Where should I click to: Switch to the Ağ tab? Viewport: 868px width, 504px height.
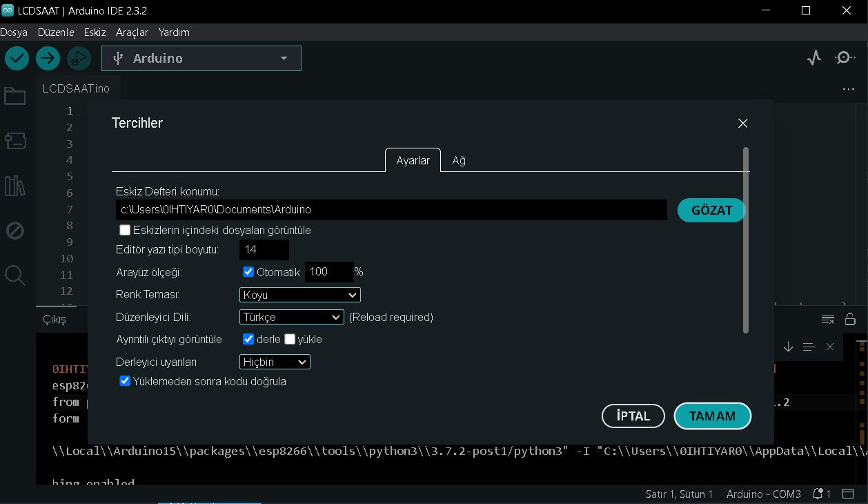pos(459,161)
